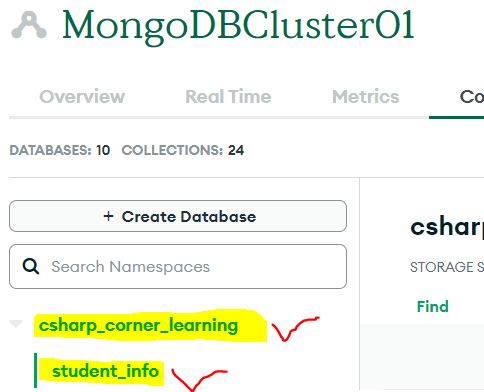Open the student_info collection
484x392 pixels.
tap(105, 371)
